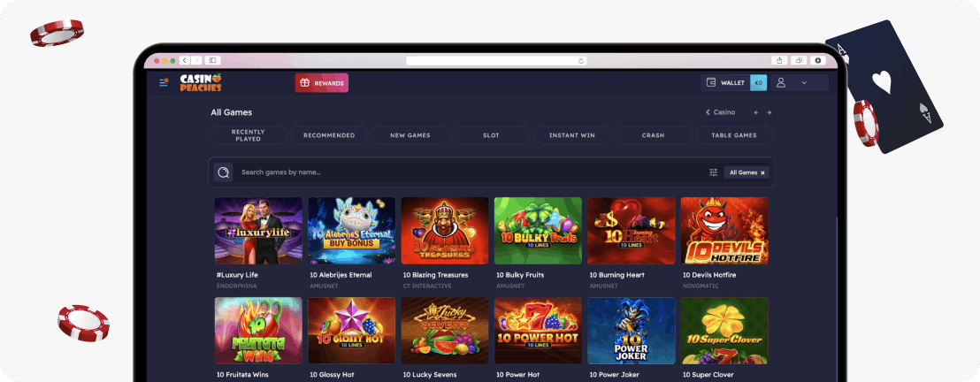Open the hamburger side menu

[164, 82]
